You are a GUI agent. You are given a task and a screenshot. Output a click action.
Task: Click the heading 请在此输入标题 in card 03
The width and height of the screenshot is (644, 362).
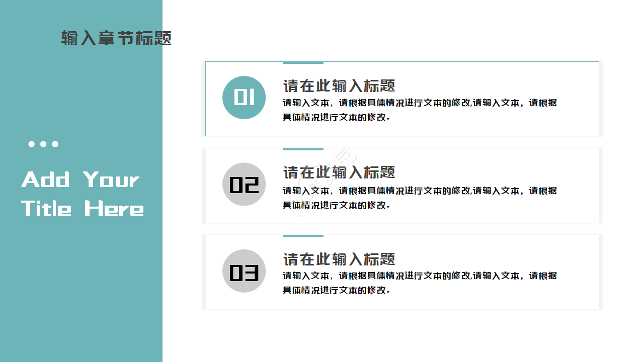339,259
